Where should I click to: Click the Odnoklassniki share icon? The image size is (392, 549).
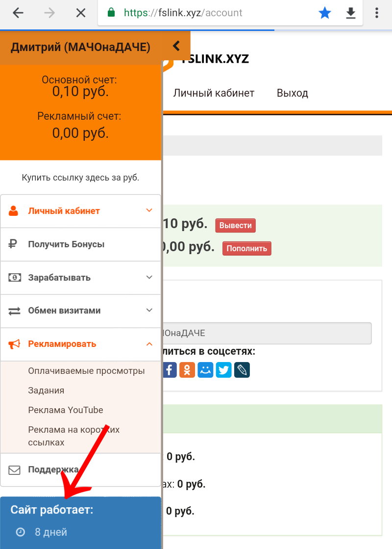[x=187, y=369]
